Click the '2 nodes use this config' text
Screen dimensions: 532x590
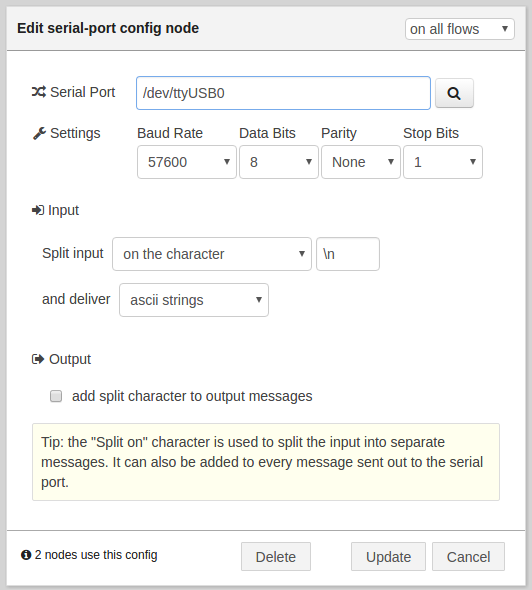[96, 555]
